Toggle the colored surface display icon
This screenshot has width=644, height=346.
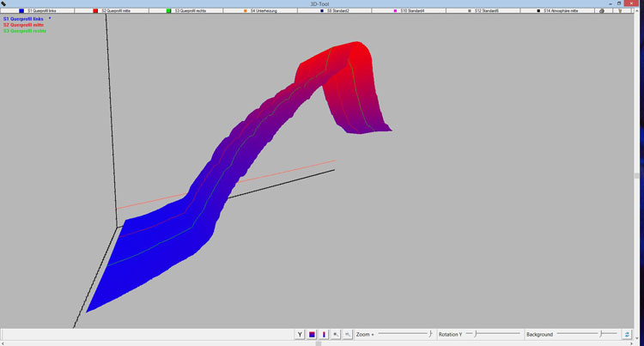click(312, 334)
